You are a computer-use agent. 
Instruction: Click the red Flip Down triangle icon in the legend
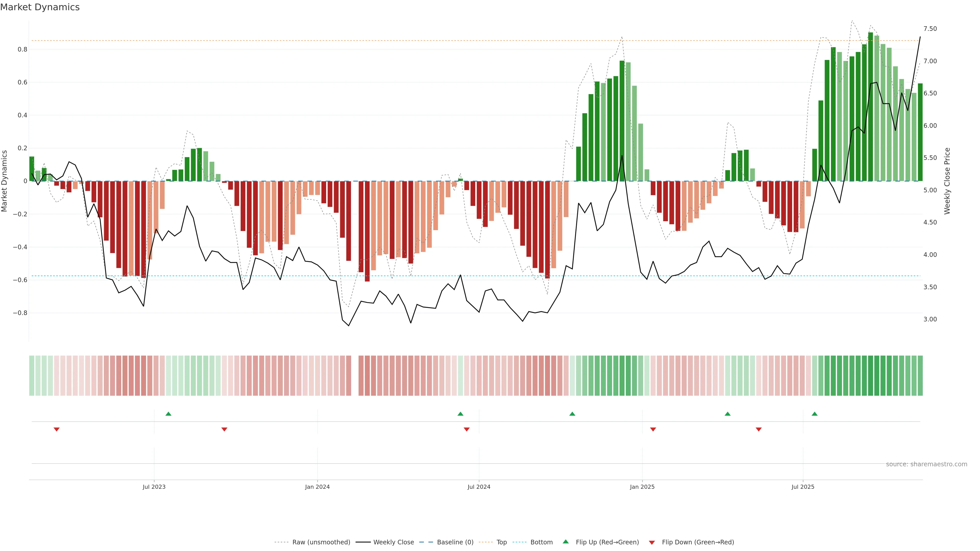coord(652,543)
